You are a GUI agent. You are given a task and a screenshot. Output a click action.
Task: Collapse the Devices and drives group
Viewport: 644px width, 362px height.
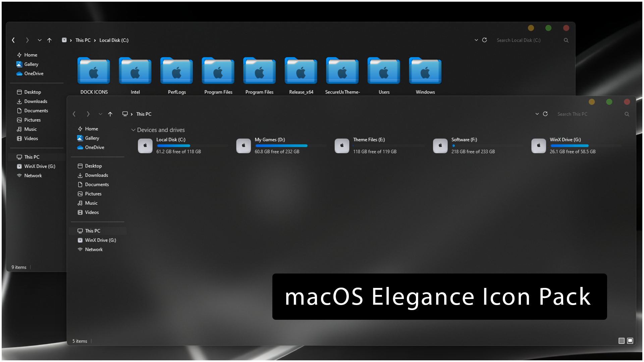(133, 130)
